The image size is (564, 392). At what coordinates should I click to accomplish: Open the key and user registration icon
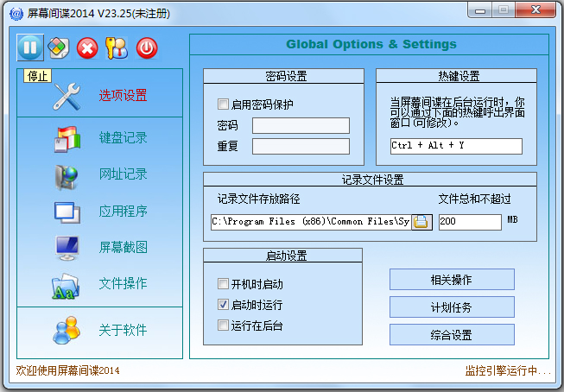pos(117,48)
